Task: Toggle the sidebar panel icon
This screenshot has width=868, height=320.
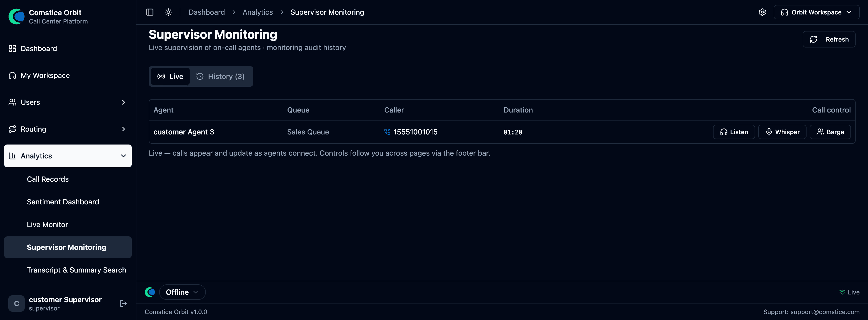Action: click(150, 12)
